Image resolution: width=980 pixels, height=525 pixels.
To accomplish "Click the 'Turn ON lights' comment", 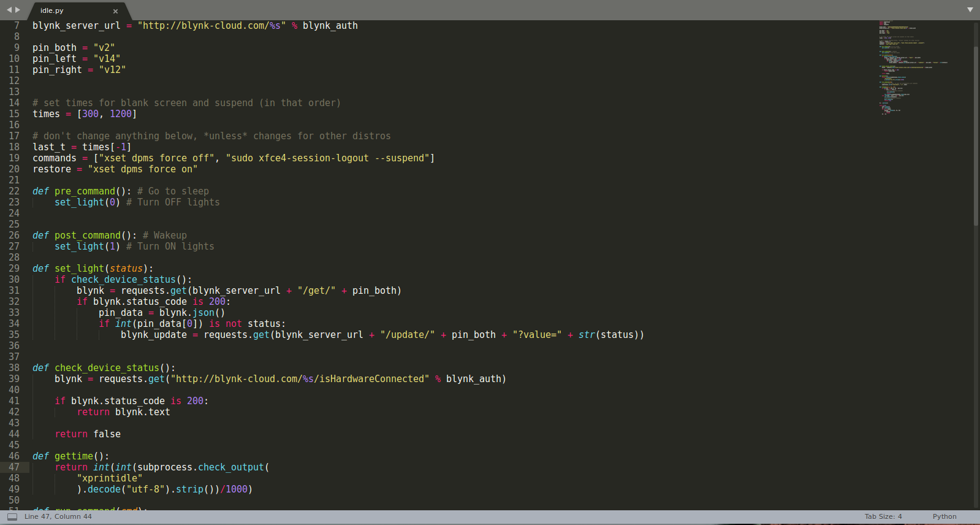I will (x=170, y=247).
